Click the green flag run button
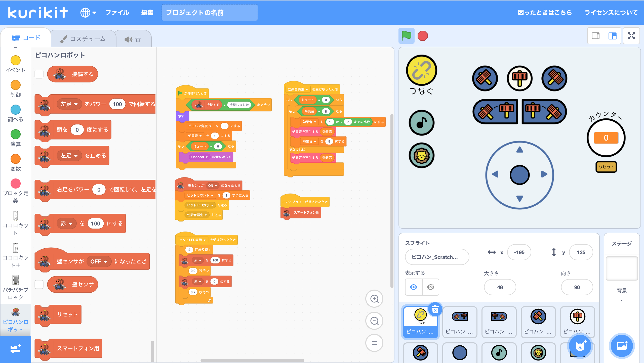Viewport: 644px width, 363px height. [x=406, y=36]
